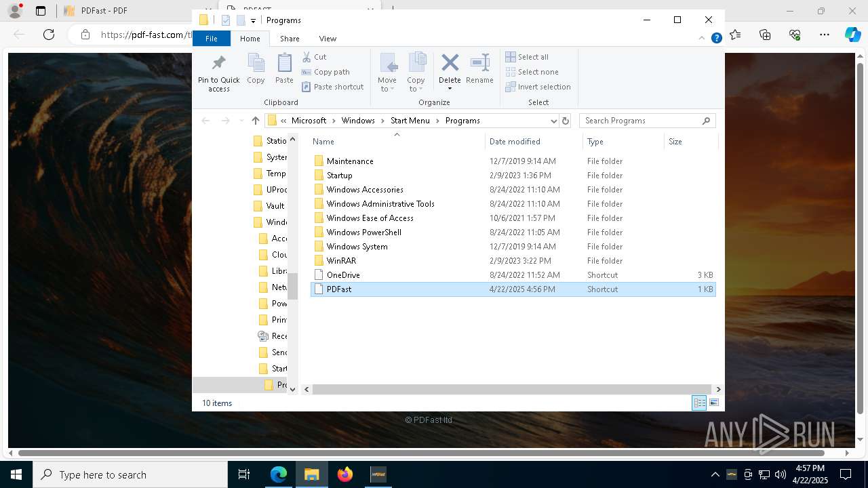
Task: Select Windows PowerShell folder
Action: click(x=513, y=232)
